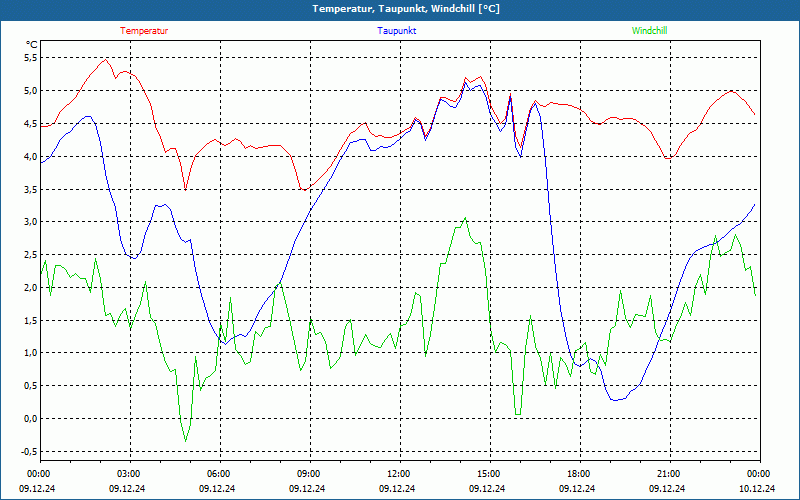Viewport: 800px width, 500px height.
Task: Click the 4,5 y-axis value
Action: [31, 123]
